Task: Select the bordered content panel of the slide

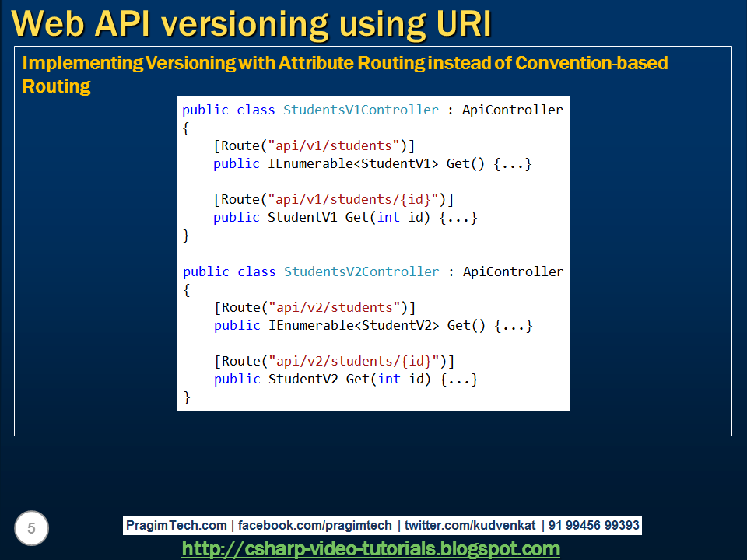Action: (x=373, y=241)
